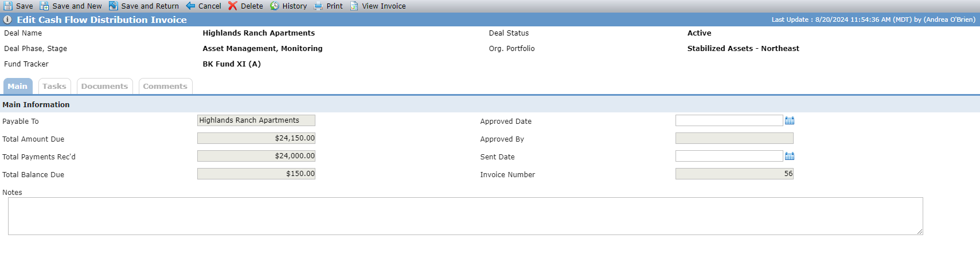Click the 'Edit Cash Flow Distribution Invoice' title
The image size is (980, 258).
[102, 19]
